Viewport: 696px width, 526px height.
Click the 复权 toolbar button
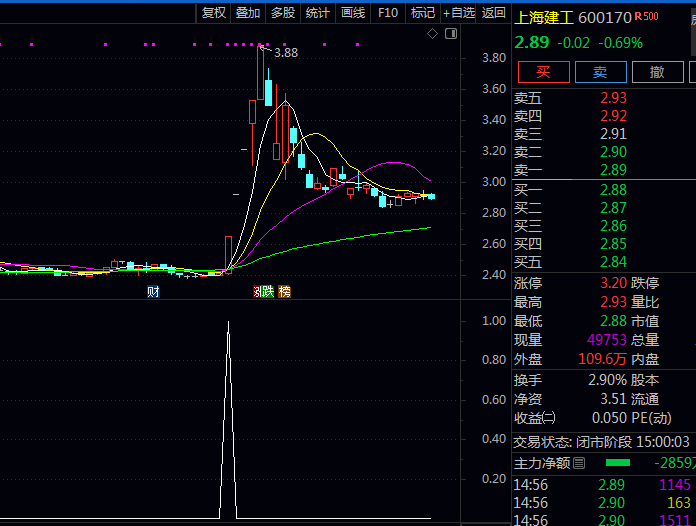(x=214, y=12)
